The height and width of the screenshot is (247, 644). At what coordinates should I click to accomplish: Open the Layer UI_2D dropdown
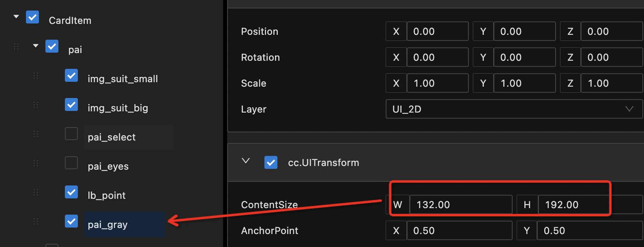pyautogui.click(x=513, y=109)
